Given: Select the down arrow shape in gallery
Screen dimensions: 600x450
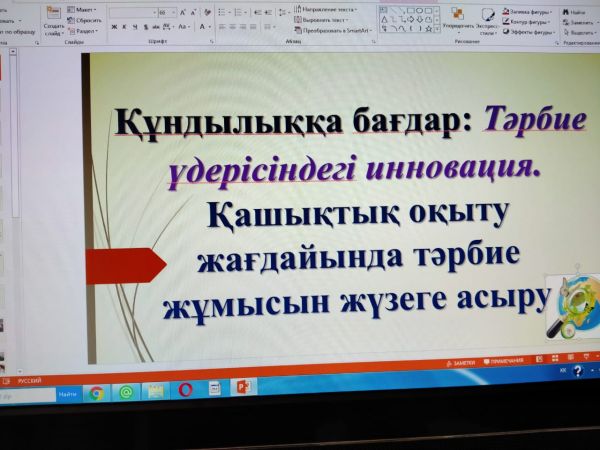Looking at the screenshot, I should [x=420, y=19].
